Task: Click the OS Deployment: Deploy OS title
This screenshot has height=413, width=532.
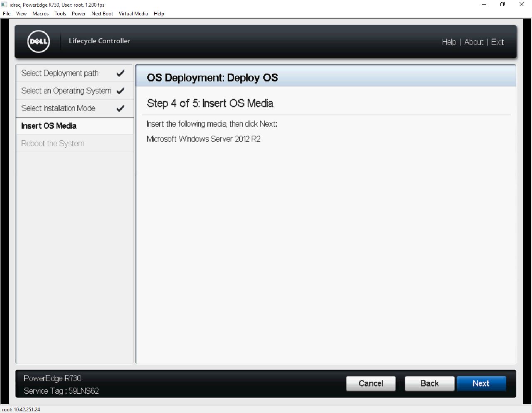Action: click(212, 78)
